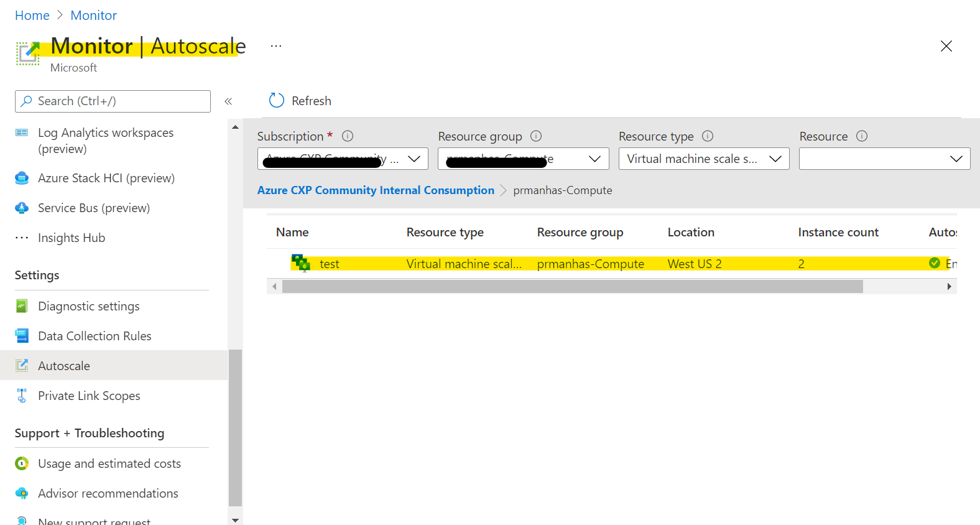Image resolution: width=980 pixels, height=525 pixels.
Task: Click the Service Bus icon
Action: tap(22, 208)
